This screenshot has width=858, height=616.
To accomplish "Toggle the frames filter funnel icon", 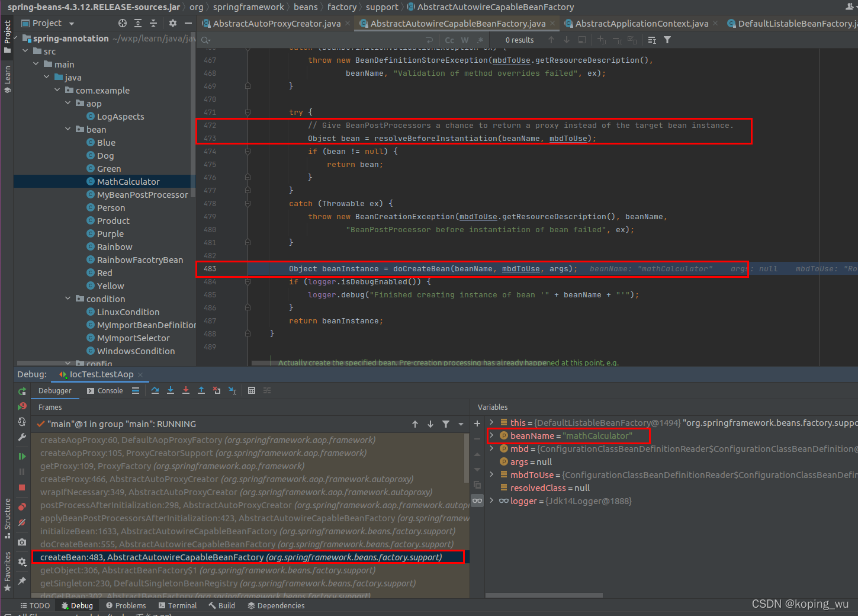I will click(x=446, y=424).
